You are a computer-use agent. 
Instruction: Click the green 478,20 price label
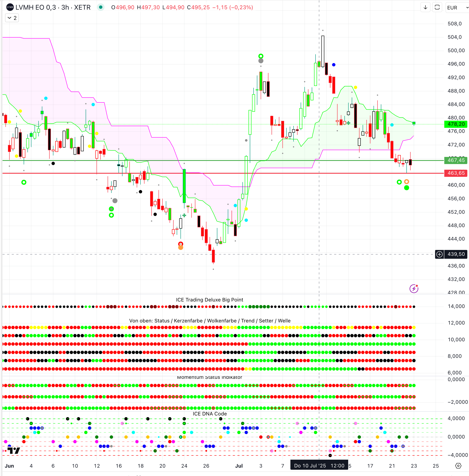[456, 124]
